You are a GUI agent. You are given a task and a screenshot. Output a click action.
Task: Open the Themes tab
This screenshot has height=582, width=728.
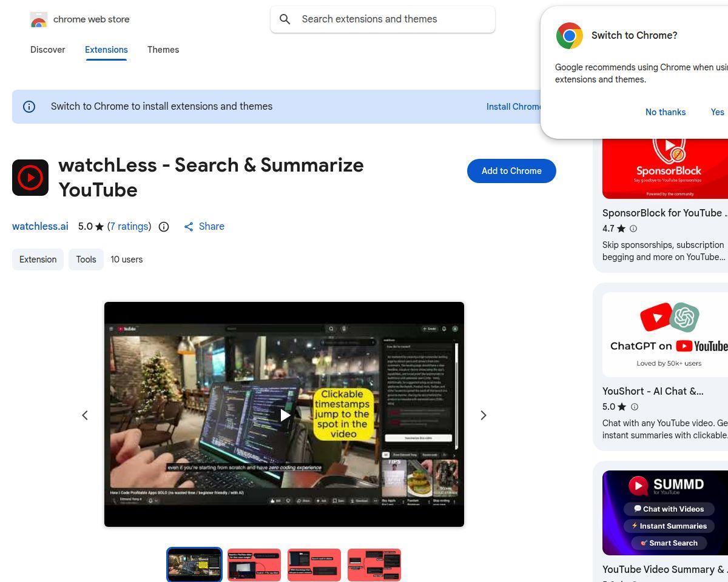click(163, 50)
